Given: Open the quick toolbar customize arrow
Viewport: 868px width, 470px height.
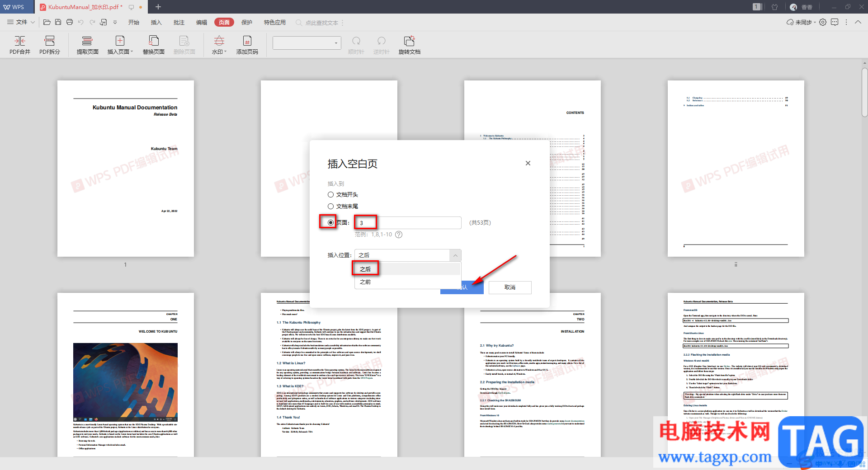Looking at the screenshot, I should 115,22.
